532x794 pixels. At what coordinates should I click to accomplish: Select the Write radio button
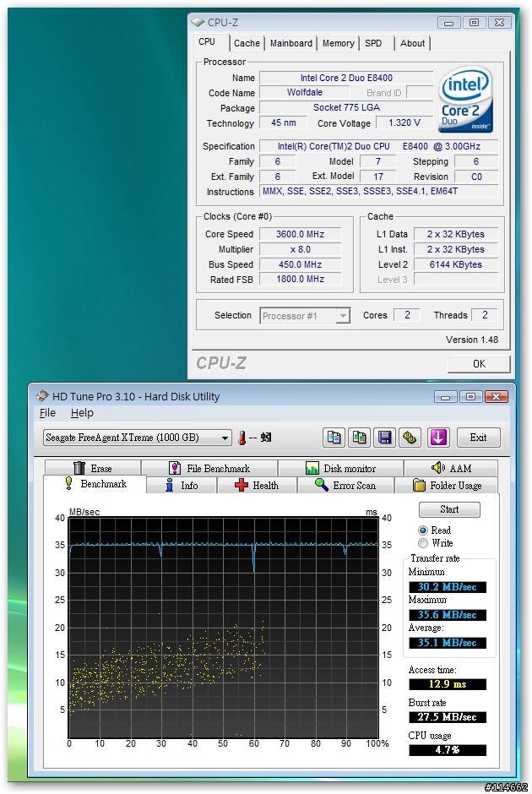pyautogui.click(x=423, y=543)
